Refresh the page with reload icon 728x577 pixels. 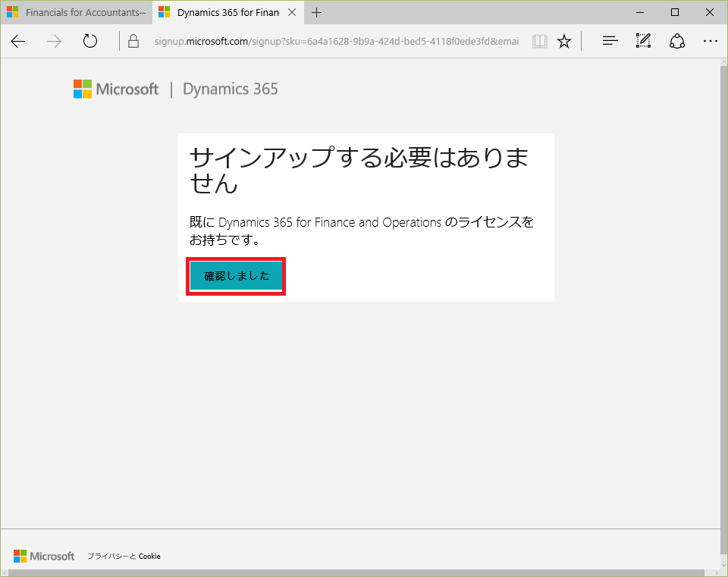tap(90, 41)
